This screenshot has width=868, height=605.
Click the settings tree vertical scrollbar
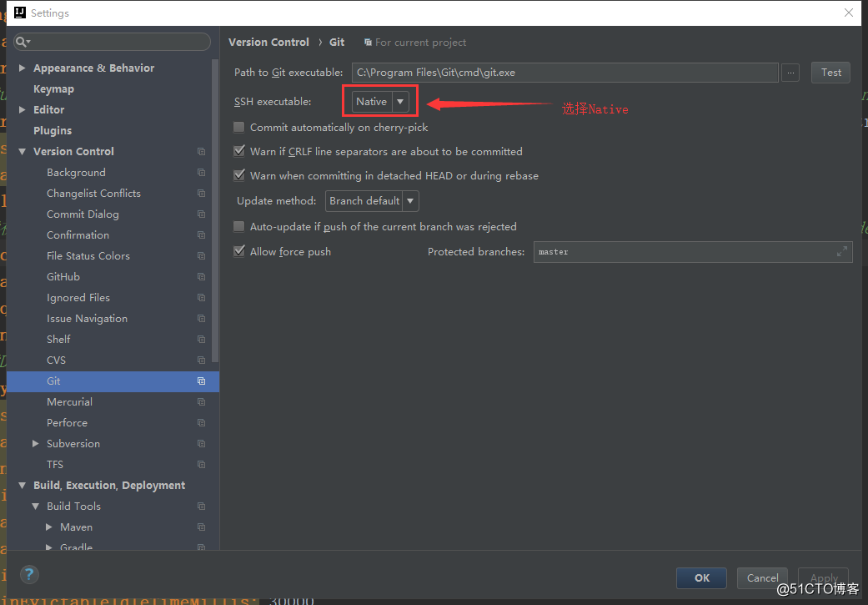(x=215, y=210)
